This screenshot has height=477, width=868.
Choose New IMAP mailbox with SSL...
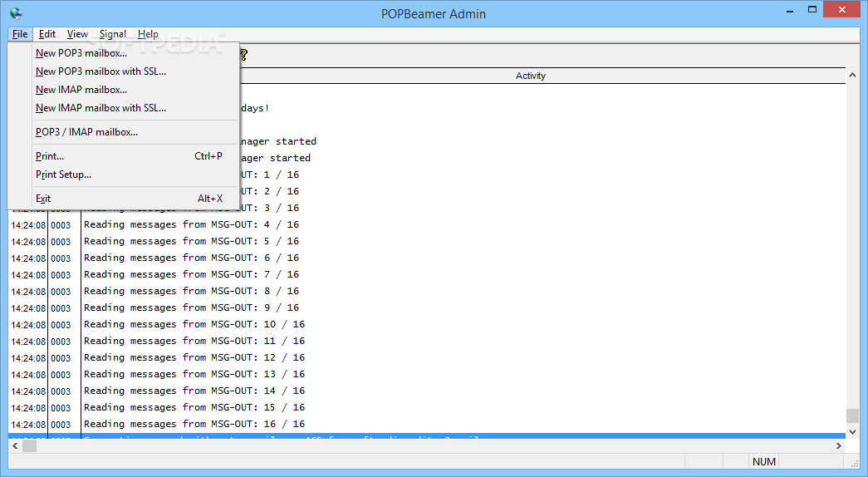pos(124,108)
